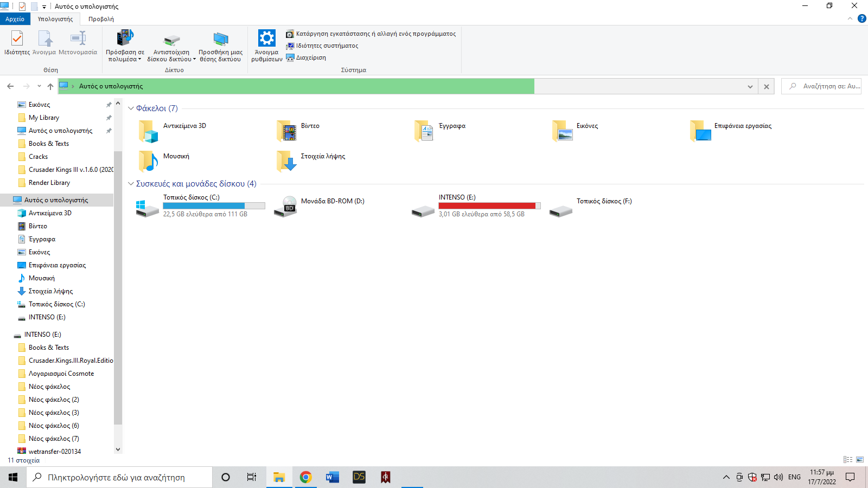Expand Πρόσβαση σε πολυμέσα dropdown arrow
The image size is (868, 488).
tap(139, 60)
